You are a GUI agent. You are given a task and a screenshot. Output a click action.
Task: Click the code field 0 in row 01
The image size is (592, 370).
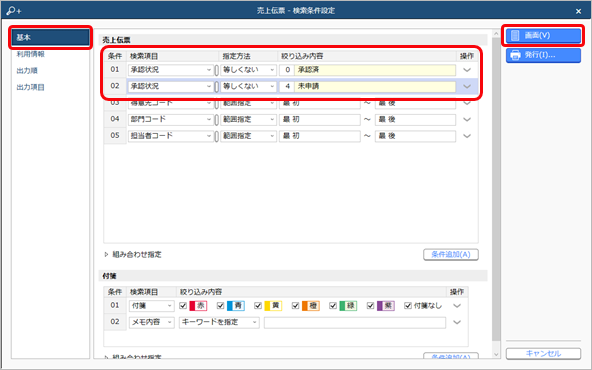point(287,70)
